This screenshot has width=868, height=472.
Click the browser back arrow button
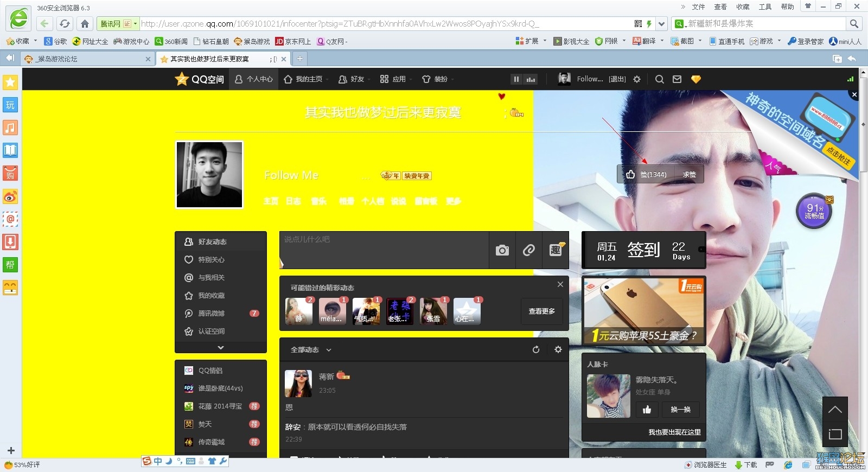click(x=44, y=24)
